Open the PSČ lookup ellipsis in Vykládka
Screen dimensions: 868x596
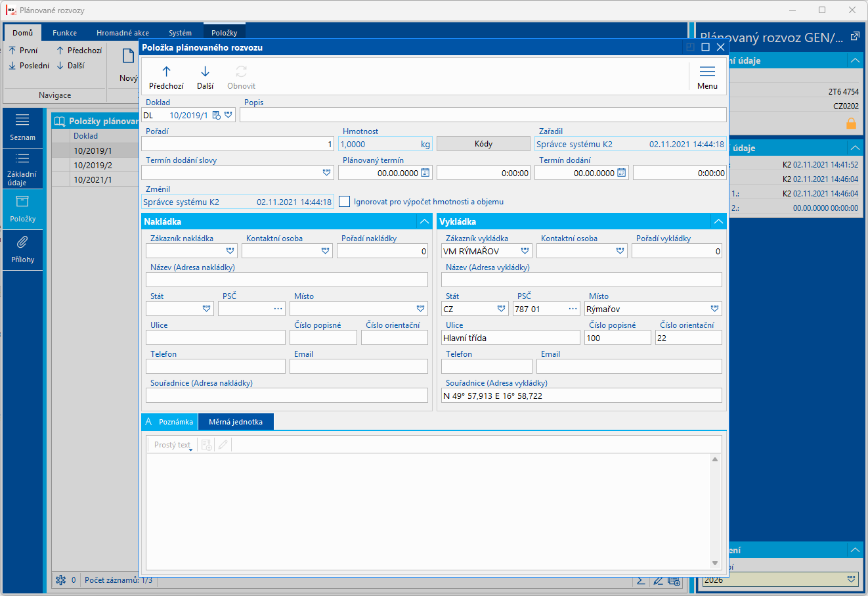[x=573, y=309]
